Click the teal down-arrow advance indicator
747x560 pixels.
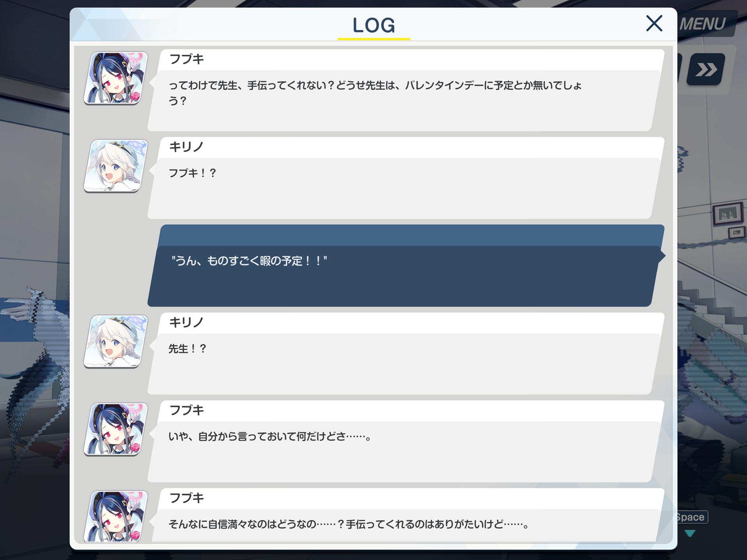point(690,533)
